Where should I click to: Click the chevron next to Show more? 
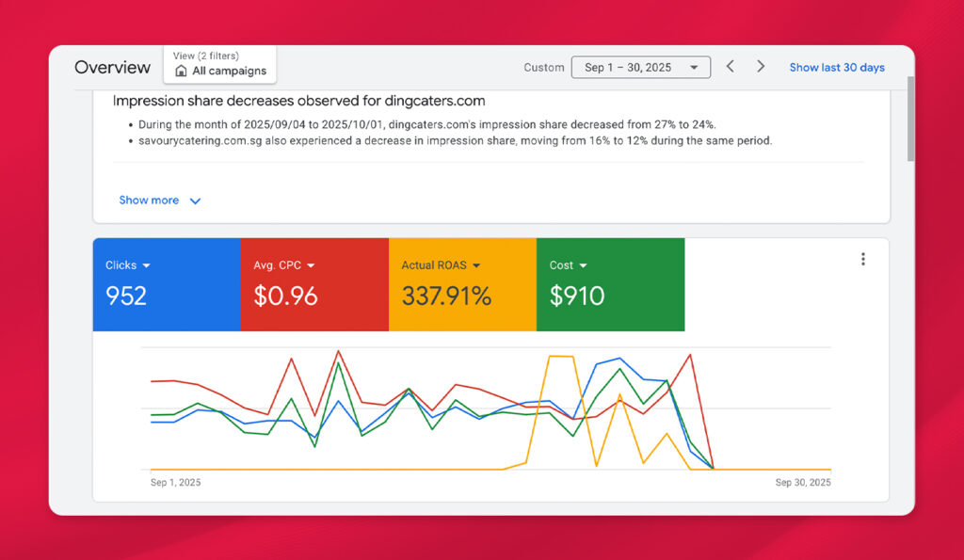[x=195, y=200]
